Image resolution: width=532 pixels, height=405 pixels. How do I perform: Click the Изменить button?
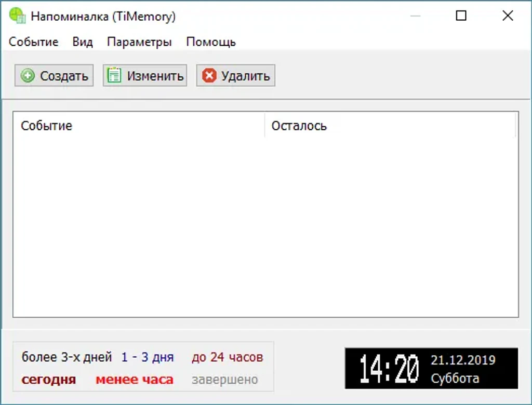tap(145, 75)
